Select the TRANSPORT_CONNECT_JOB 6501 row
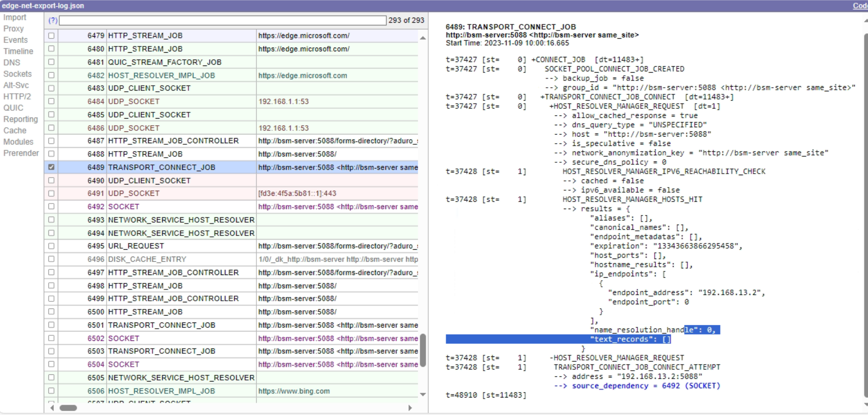 pyautogui.click(x=231, y=325)
